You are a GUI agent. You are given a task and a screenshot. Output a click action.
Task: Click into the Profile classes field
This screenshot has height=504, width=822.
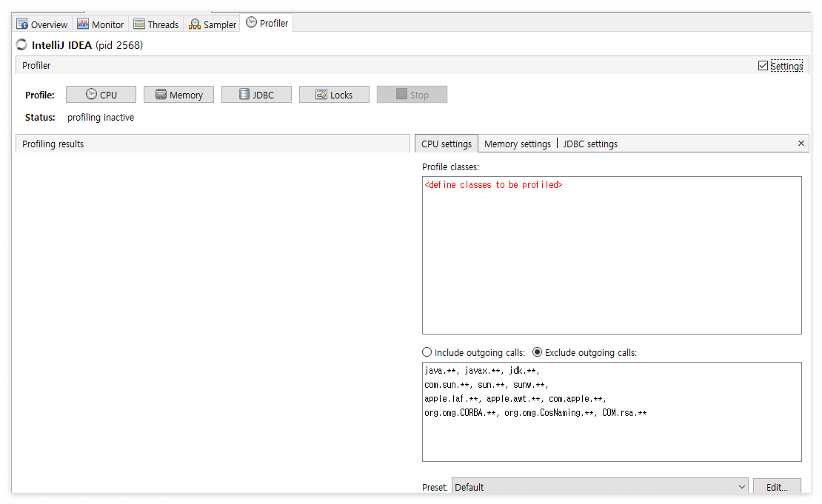612,255
